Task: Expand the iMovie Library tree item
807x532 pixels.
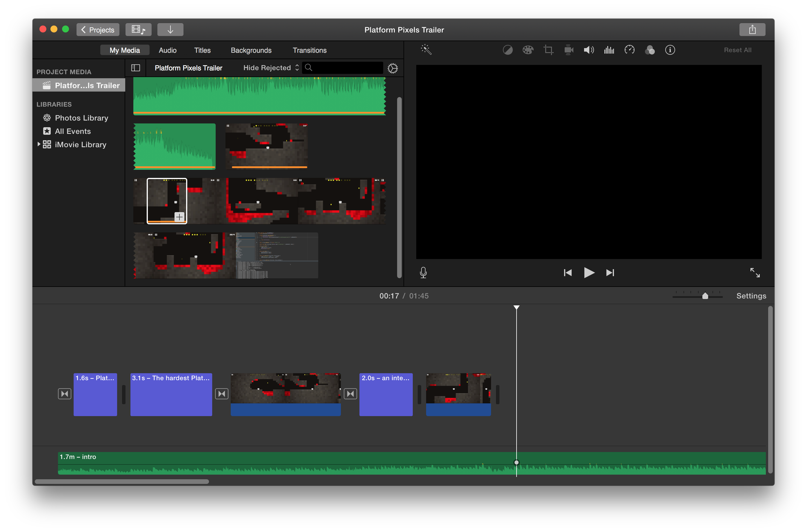Action: (x=39, y=144)
